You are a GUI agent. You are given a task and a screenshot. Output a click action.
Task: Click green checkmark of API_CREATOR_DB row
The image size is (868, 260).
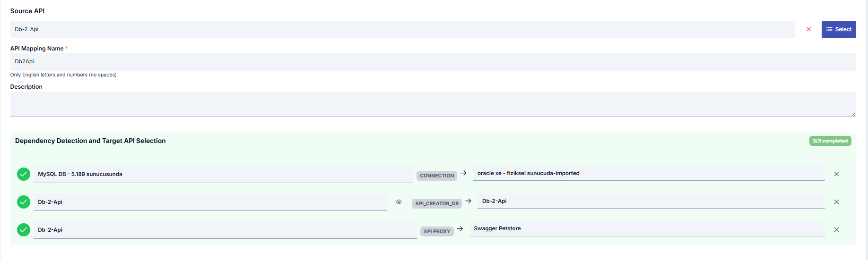click(24, 202)
